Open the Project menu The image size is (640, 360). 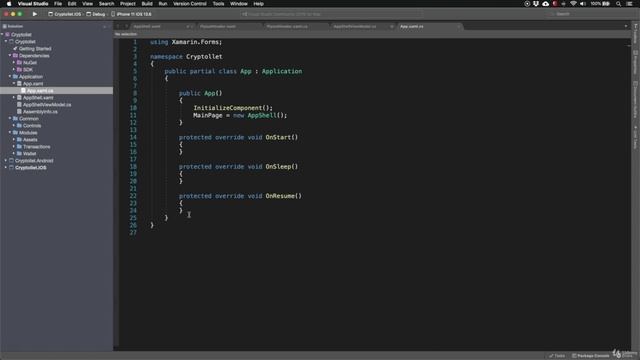pyautogui.click(x=127, y=4)
